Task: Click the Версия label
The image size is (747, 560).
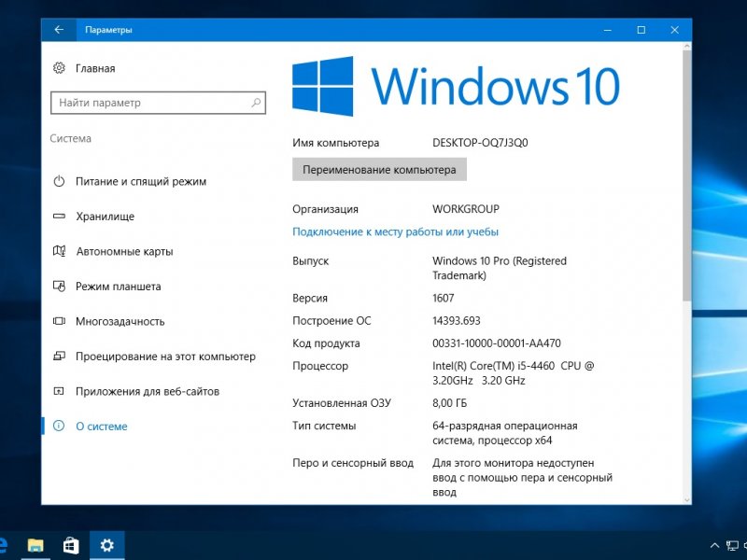Action: coord(310,298)
